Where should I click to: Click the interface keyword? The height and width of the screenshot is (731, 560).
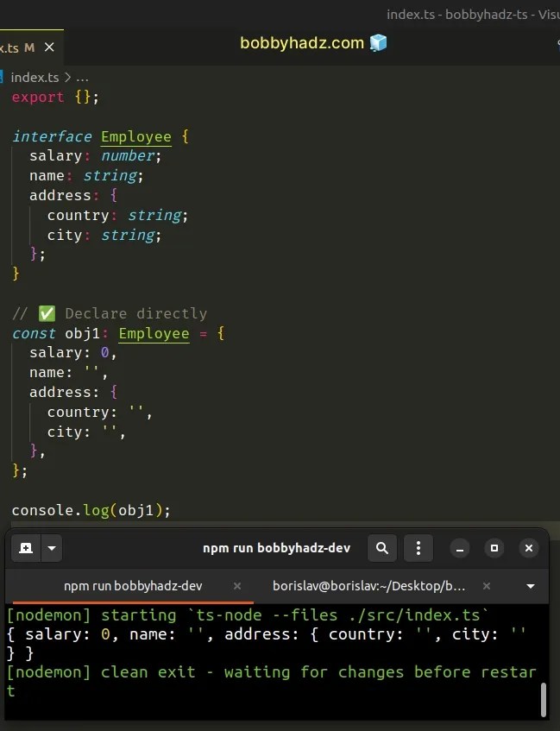(52, 136)
